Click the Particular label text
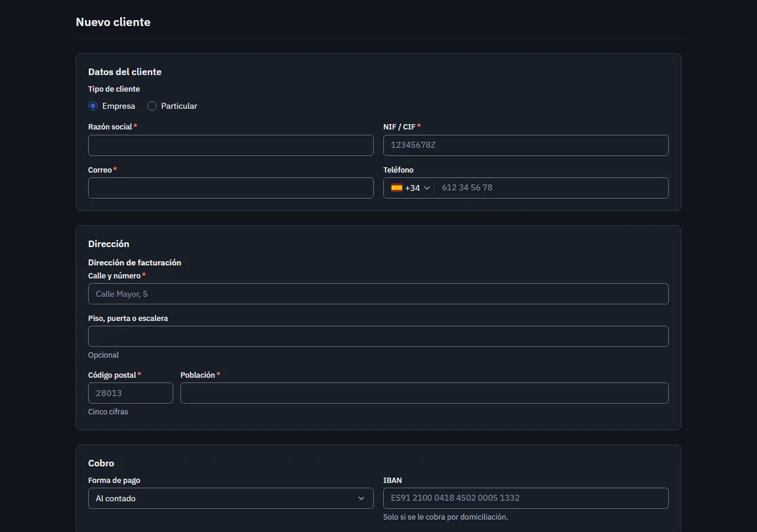This screenshot has height=532, width=757. pyautogui.click(x=179, y=106)
